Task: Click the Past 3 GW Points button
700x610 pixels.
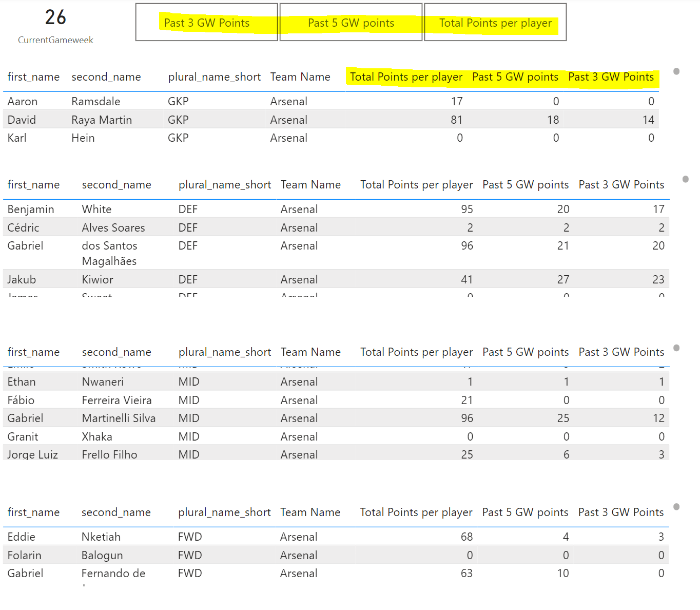Action: 206,23
